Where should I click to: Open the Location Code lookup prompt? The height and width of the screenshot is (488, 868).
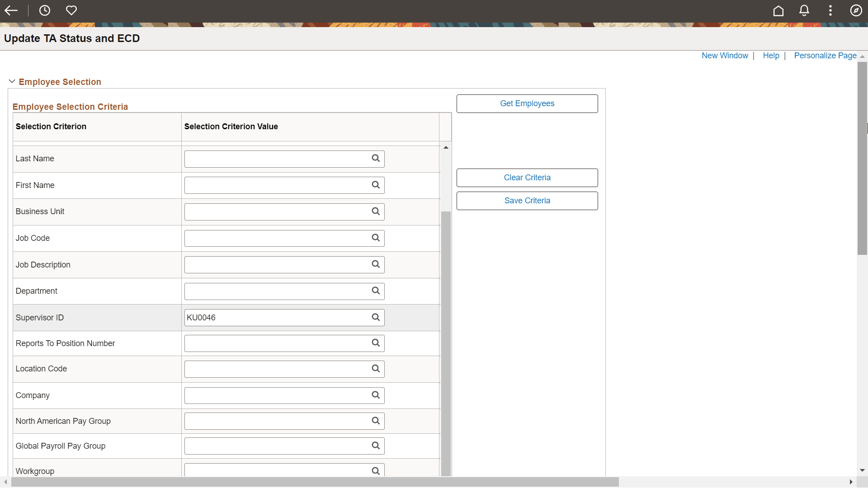376,369
